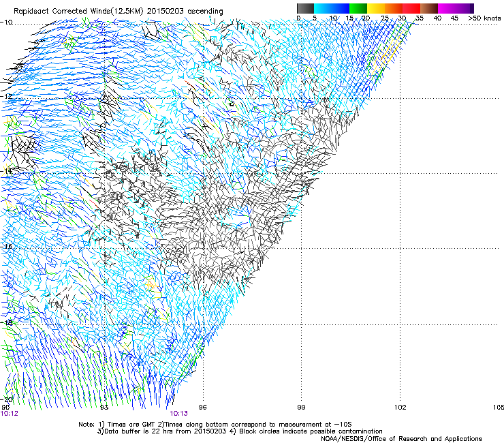Click the purple '10:13' time stamp

178,414
